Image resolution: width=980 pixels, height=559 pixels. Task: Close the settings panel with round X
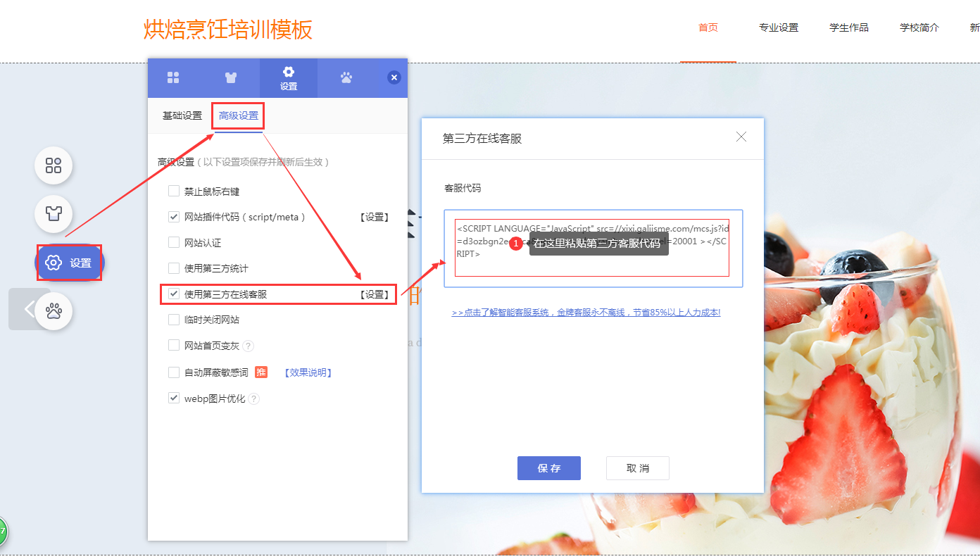point(394,77)
